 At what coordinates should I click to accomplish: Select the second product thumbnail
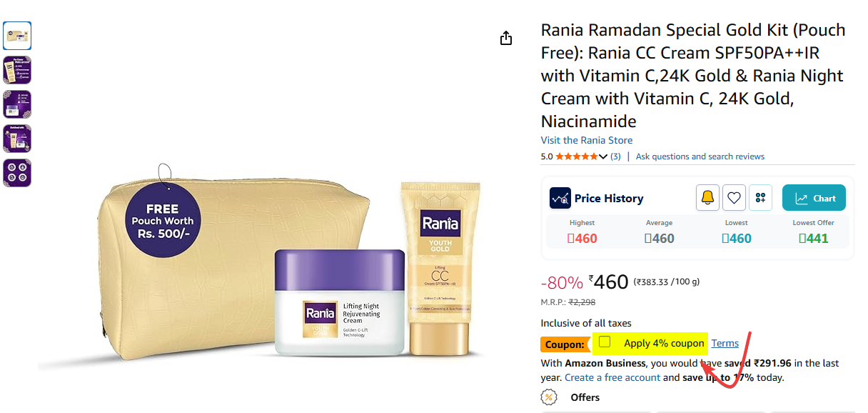[17, 70]
